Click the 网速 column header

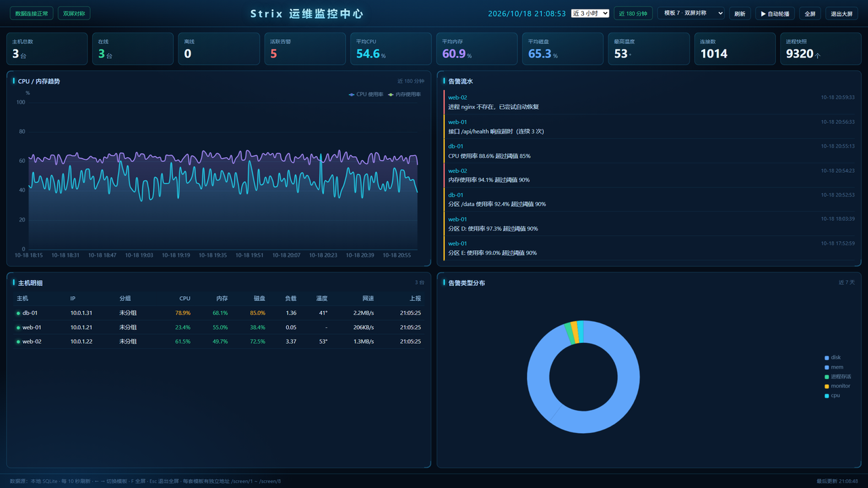pyautogui.click(x=368, y=298)
